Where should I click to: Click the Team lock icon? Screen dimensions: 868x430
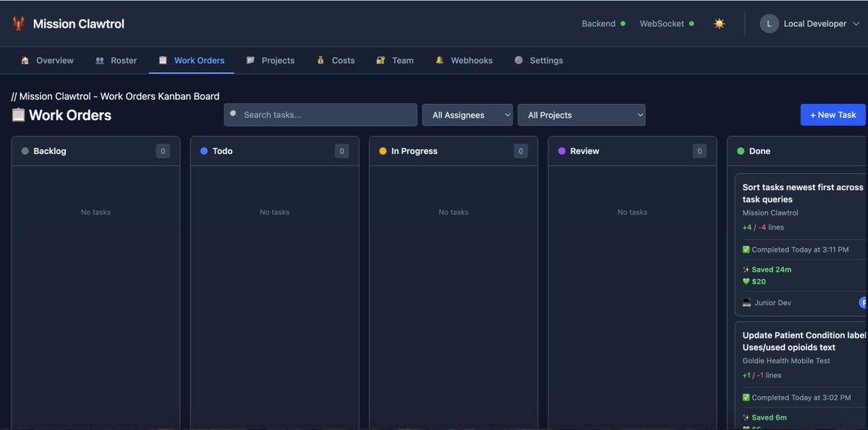tap(380, 61)
